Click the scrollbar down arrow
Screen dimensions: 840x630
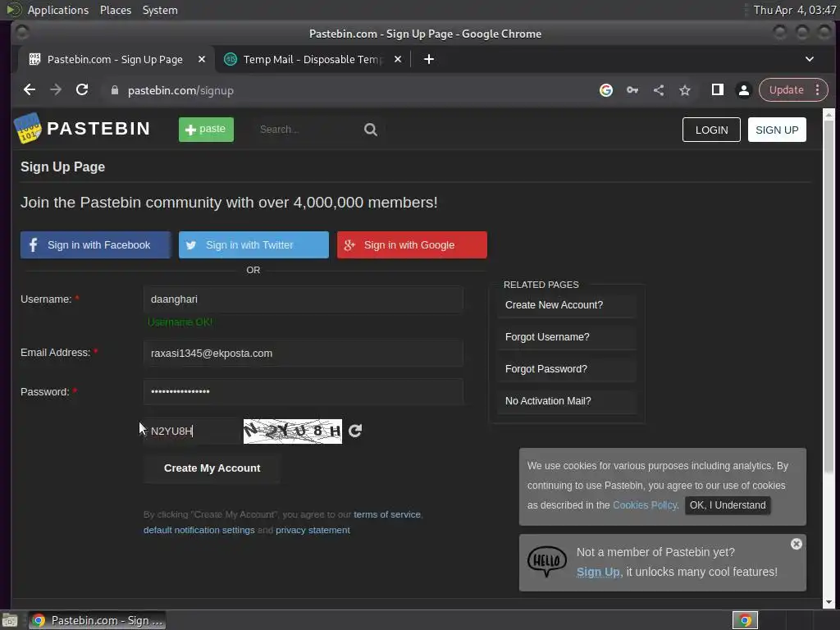click(829, 603)
